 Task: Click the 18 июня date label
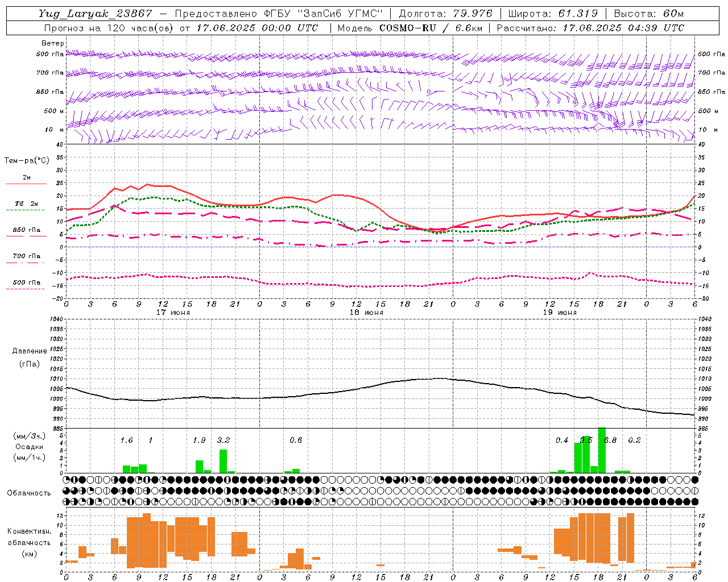[x=366, y=313]
